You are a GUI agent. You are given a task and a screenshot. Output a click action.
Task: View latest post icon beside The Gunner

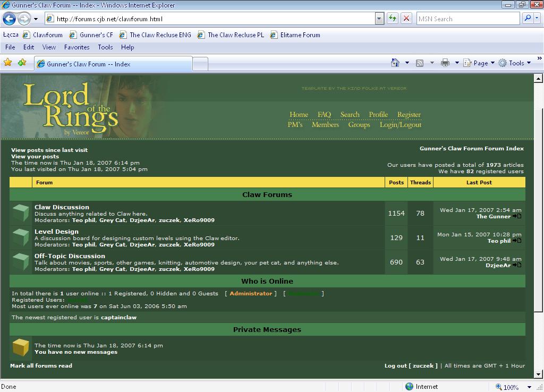[517, 216]
